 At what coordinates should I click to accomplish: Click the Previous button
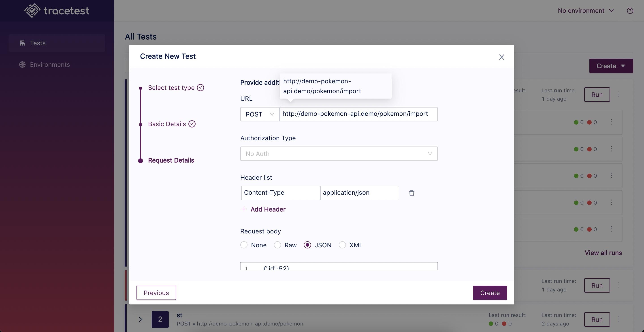156,293
